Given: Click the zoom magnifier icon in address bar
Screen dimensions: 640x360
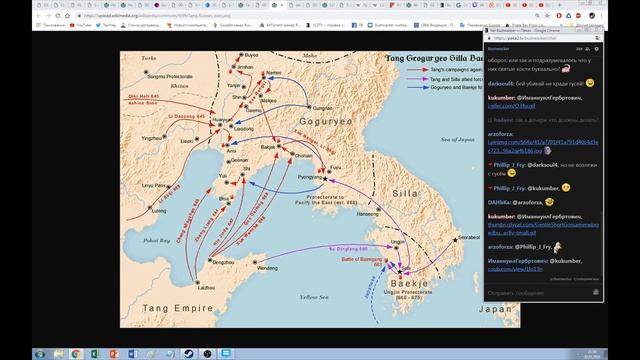Looking at the screenshot, I should [538, 16].
